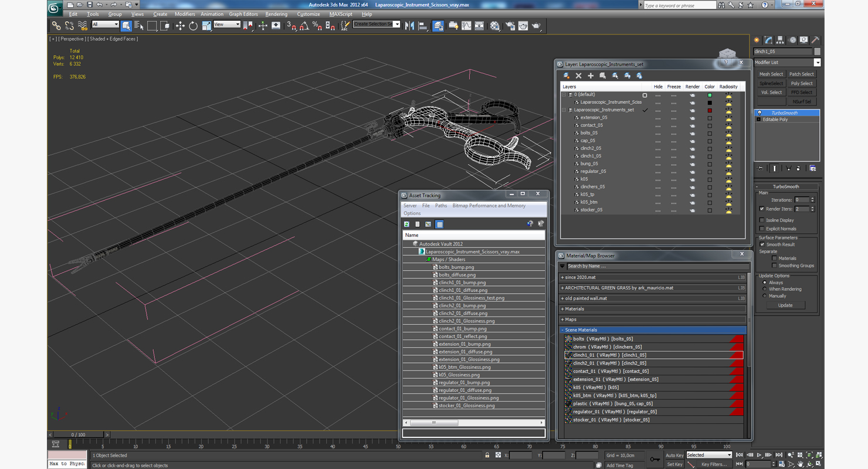Toggle TurboSmooth modifier lightbulb
Image resolution: width=868 pixels, height=469 pixels.
pyautogui.click(x=759, y=113)
